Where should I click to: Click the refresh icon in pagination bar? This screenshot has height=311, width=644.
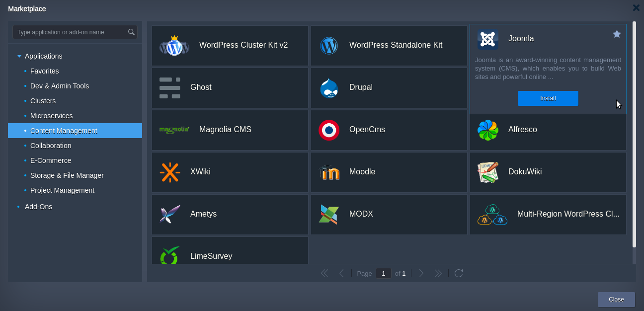click(x=459, y=273)
